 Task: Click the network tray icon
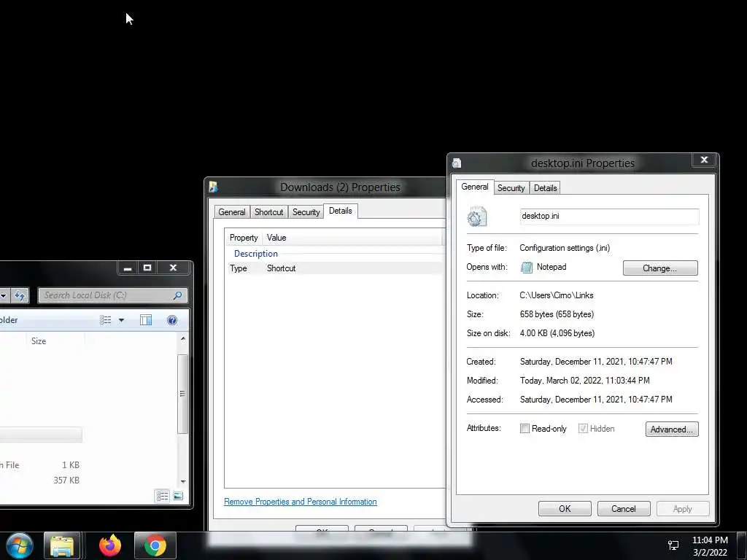[673, 545]
